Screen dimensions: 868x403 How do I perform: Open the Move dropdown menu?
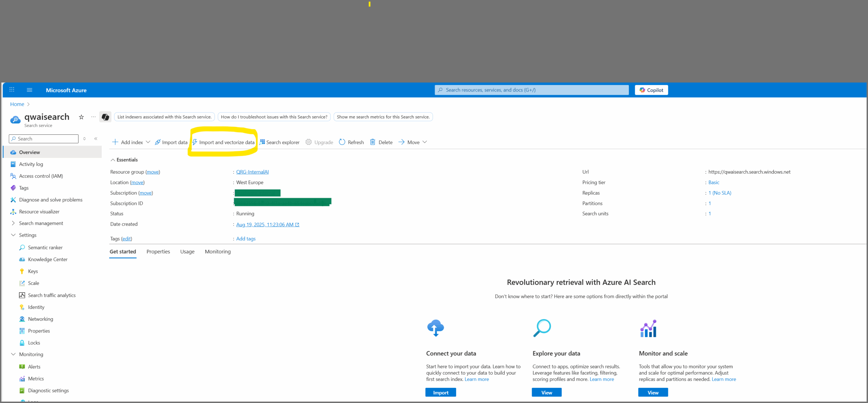pyautogui.click(x=413, y=142)
